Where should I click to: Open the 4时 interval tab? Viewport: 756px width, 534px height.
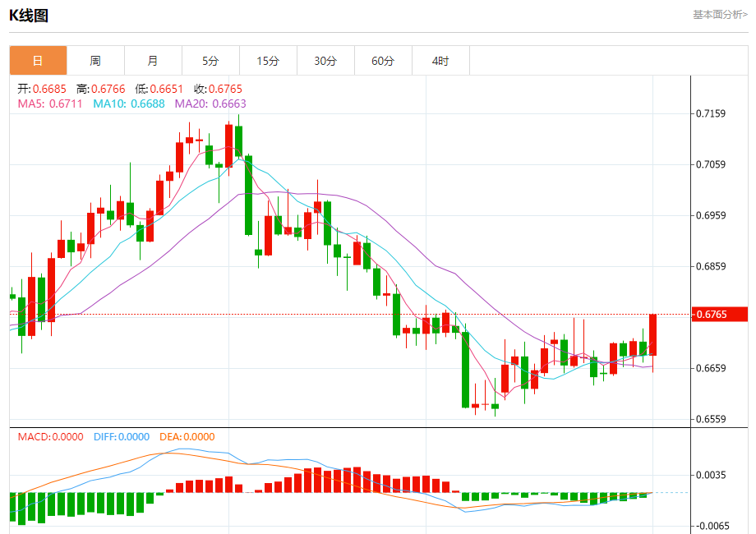coord(440,61)
